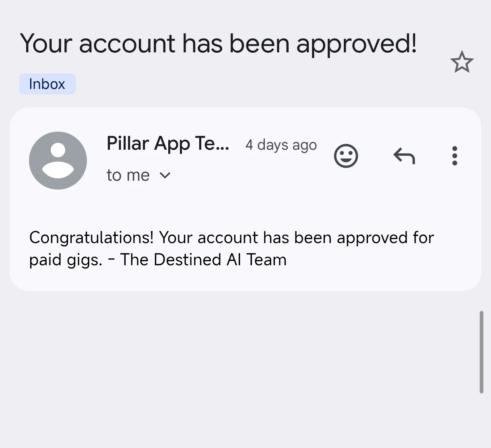The height and width of the screenshot is (448, 491).
Task: Open the 'to me' details dropdown
Action: coord(139,175)
